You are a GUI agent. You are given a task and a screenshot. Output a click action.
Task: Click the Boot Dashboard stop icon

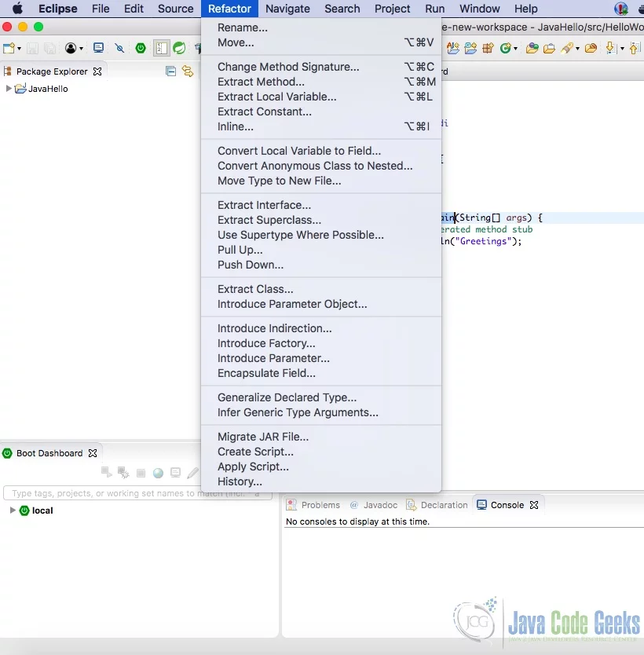[141, 473]
